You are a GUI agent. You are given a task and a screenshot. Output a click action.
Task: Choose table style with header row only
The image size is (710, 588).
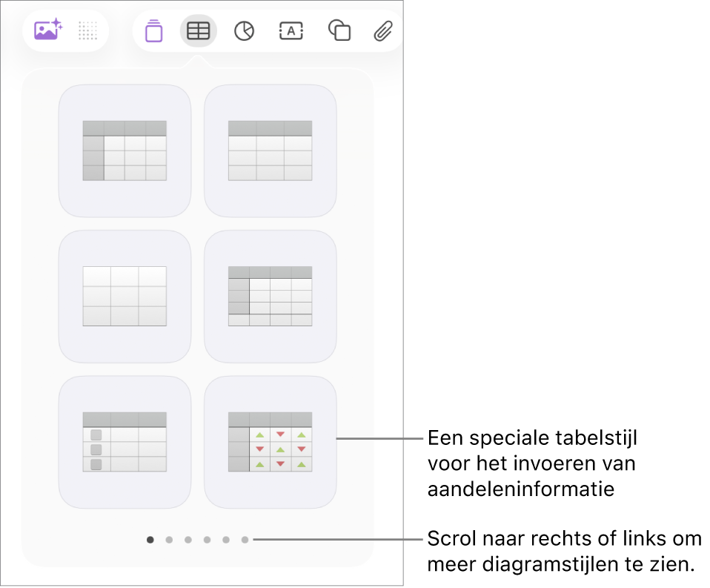[270, 151]
